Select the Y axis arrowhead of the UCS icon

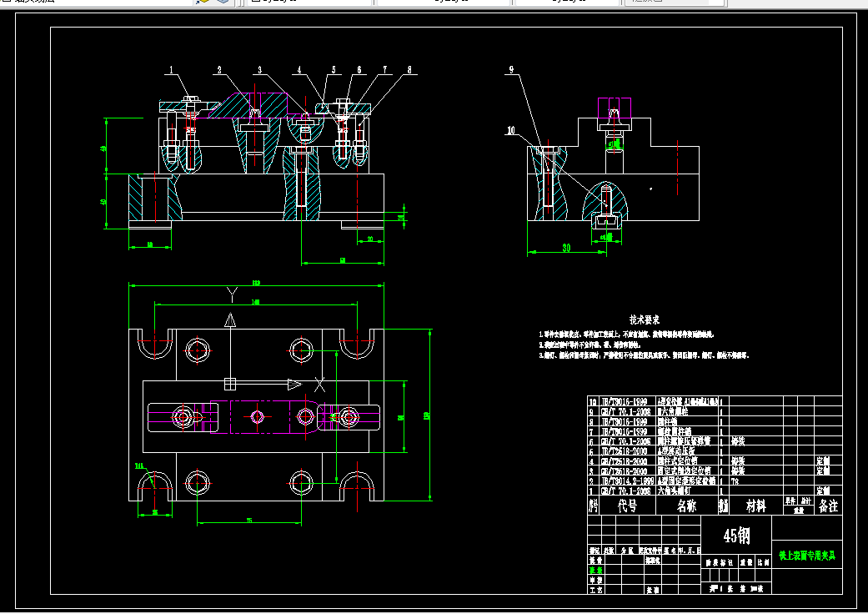click(230, 320)
